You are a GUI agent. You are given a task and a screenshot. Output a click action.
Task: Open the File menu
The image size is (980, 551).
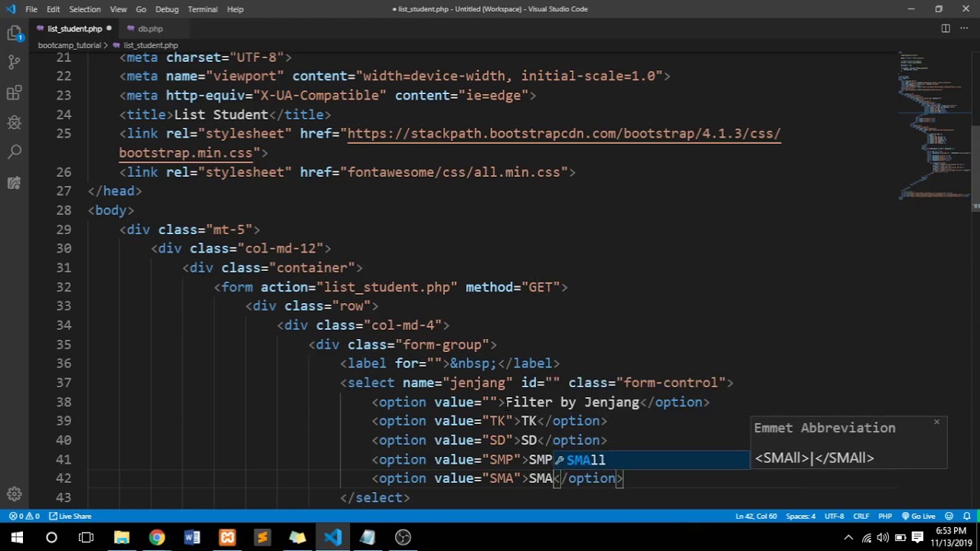(x=31, y=9)
